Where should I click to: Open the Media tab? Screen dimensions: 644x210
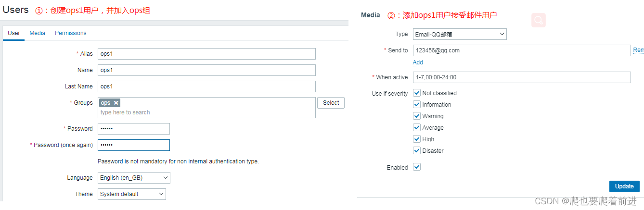tap(38, 33)
